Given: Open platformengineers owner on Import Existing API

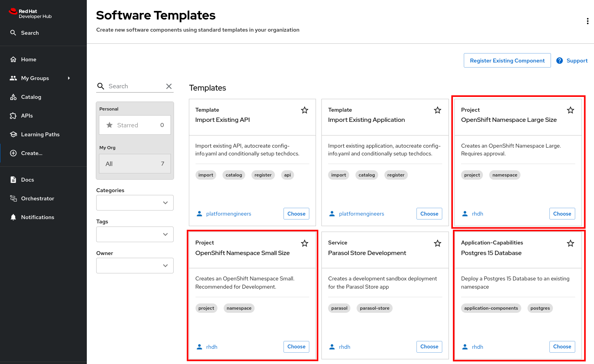Looking at the screenshot, I should 228,214.
